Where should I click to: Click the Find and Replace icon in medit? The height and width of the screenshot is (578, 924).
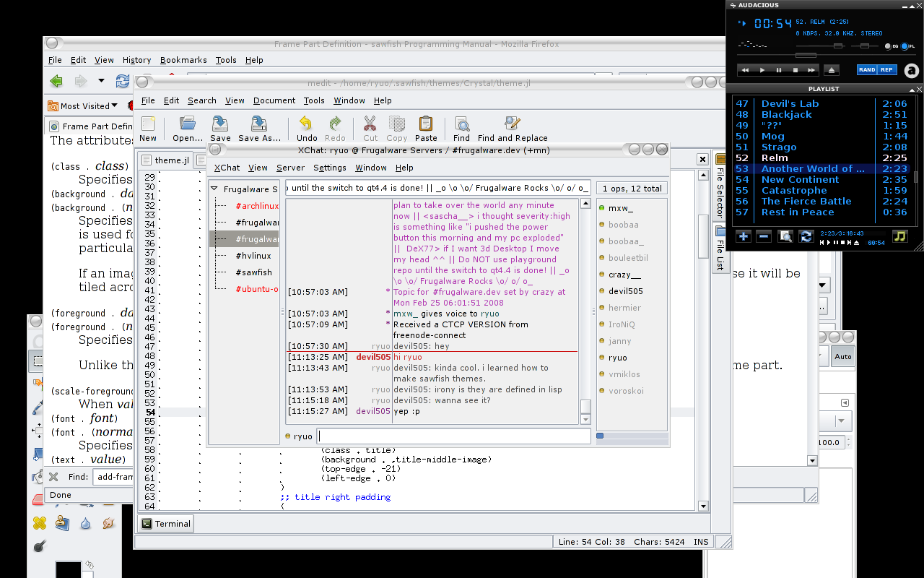[x=513, y=124]
